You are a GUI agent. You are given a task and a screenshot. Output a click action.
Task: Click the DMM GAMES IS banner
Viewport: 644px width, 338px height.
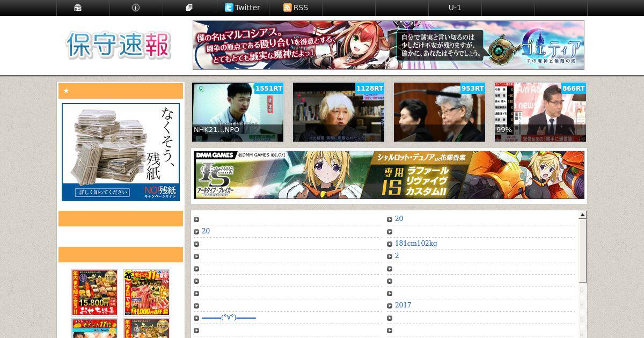(x=389, y=175)
